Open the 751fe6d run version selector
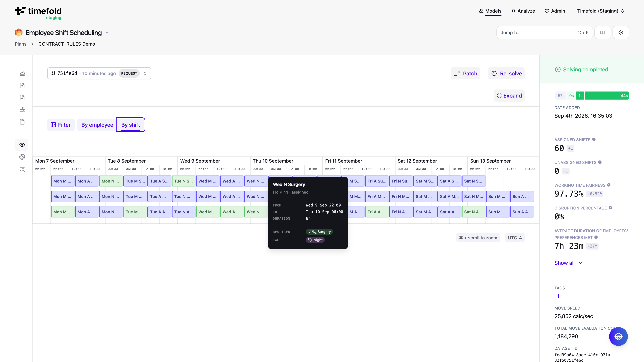644x362 pixels. tap(99, 73)
